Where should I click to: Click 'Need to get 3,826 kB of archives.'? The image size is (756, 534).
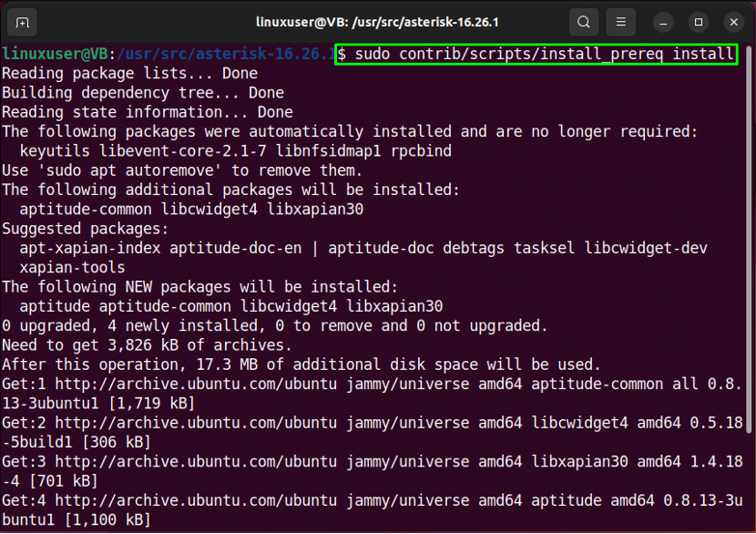tap(147, 344)
